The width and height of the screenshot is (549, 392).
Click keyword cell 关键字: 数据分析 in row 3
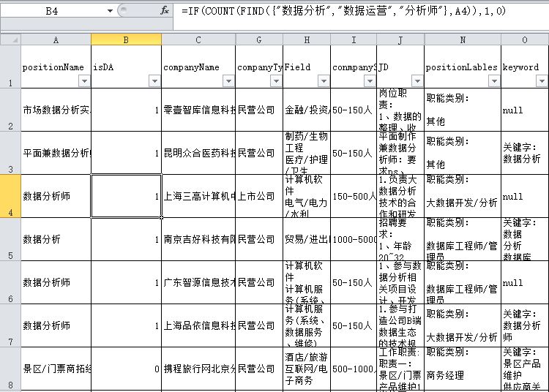click(525, 153)
